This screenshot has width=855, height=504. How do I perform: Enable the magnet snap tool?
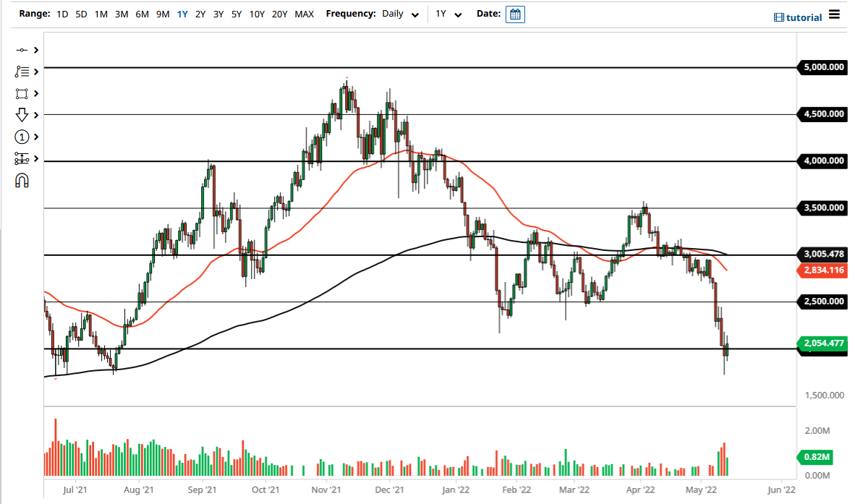(x=21, y=180)
